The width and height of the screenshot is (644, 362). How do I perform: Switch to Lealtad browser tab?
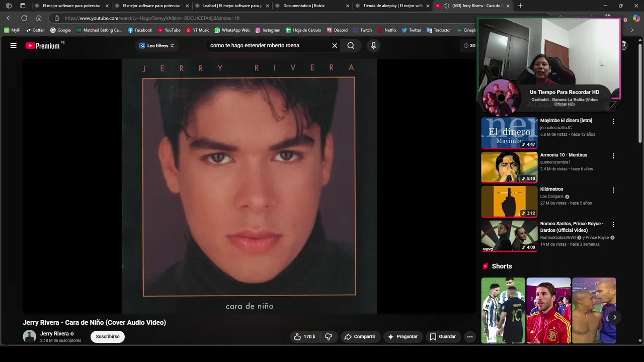(x=231, y=6)
